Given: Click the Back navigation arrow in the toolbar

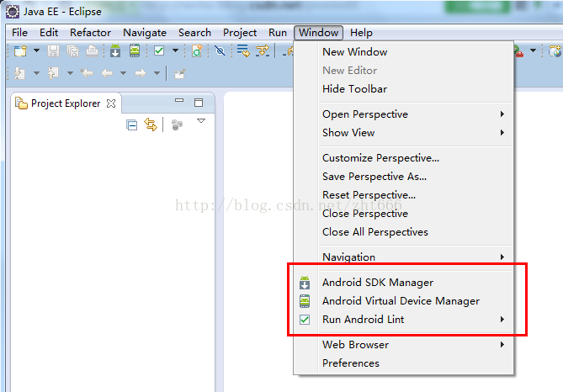Looking at the screenshot, I should 107,73.
